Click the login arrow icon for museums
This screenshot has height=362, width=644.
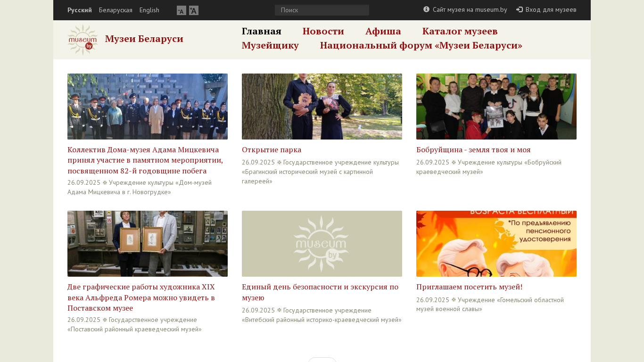pyautogui.click(x=520, y=9)
